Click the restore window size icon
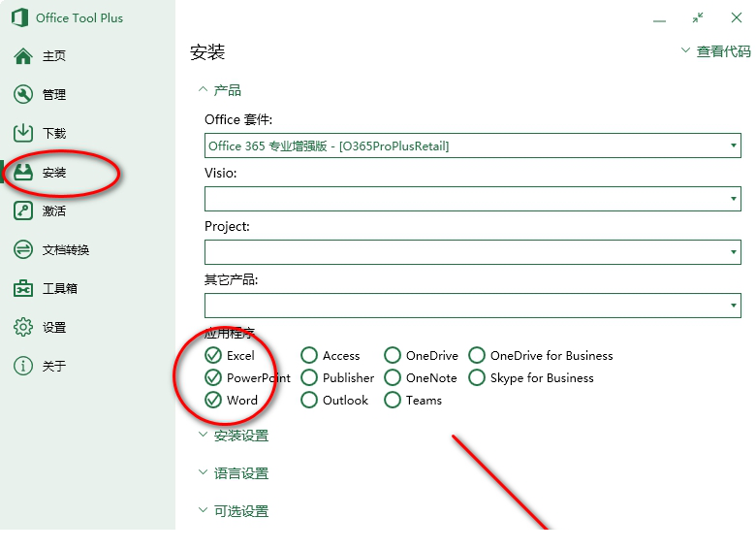Screen dimensions: 756x550 click(x=698, y=18)
